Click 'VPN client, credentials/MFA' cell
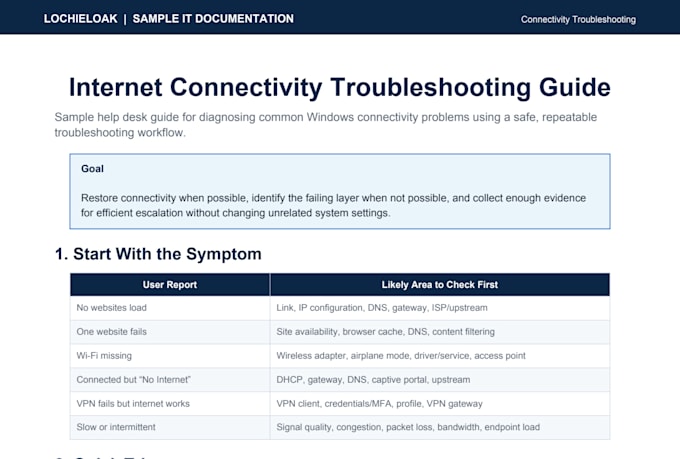This screenshot has width=680, height=459. 440,403
